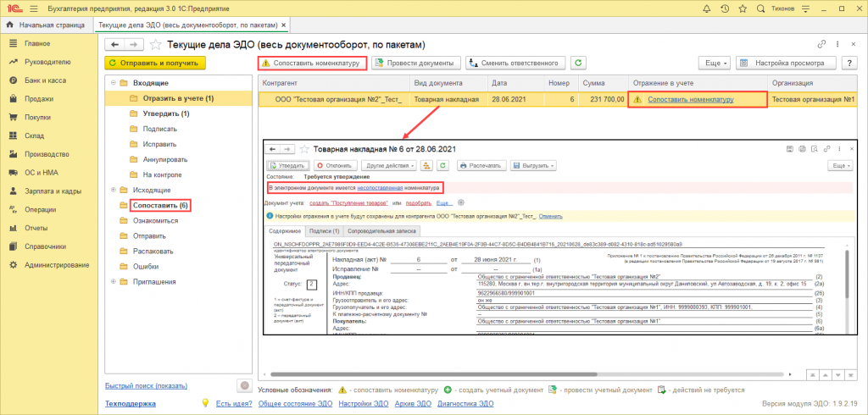This screenshot has height=415, width=868.
Task: Click Есть идея? link
Action: [234, 404]
